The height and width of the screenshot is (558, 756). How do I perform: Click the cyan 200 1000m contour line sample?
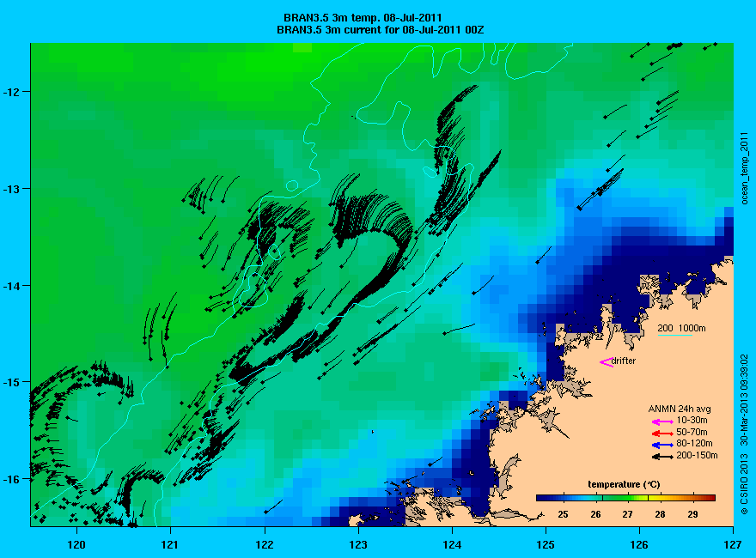tap(675, 335)
